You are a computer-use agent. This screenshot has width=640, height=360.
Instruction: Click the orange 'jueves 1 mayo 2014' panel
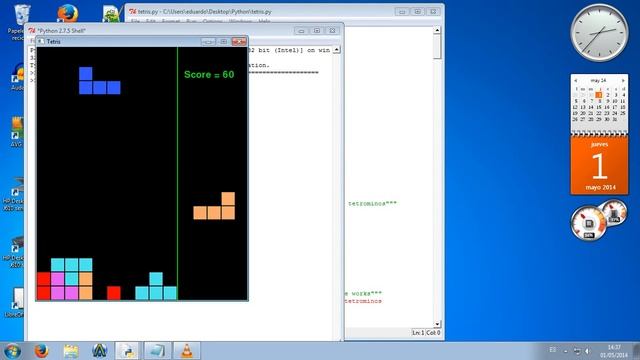pyautogui.click(x=599, y=165)
